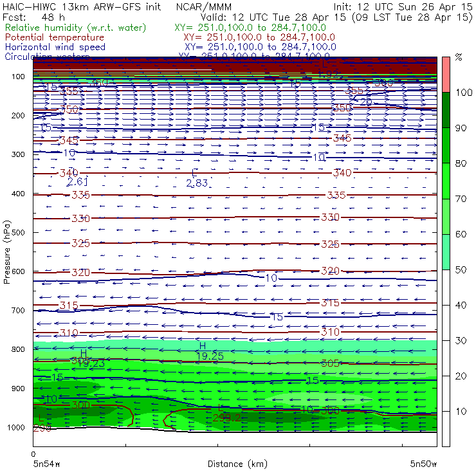Click the colorbar tick label '30'
Screen dimensions: 476x476
click(461, 341)
